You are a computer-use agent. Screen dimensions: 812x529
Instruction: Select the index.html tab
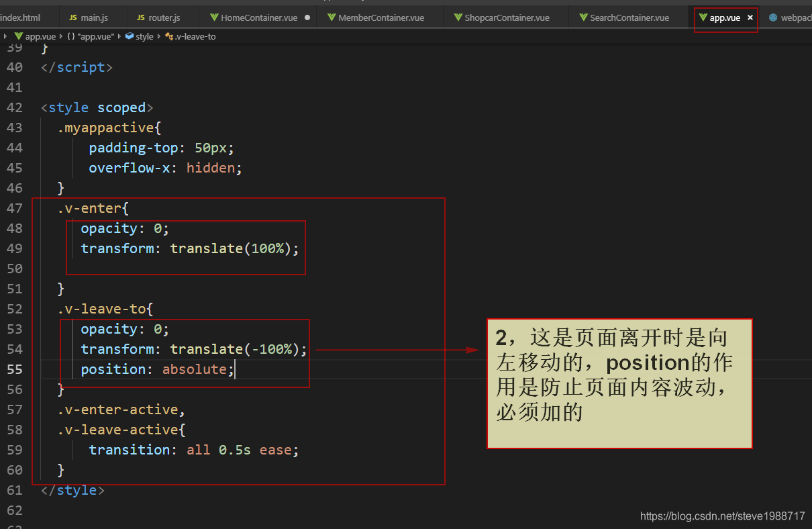20,17
